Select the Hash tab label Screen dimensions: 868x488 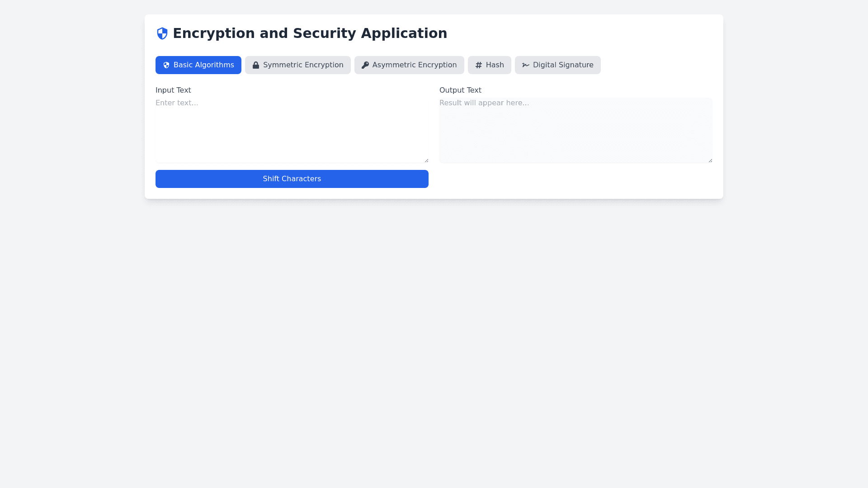point(495,65)
